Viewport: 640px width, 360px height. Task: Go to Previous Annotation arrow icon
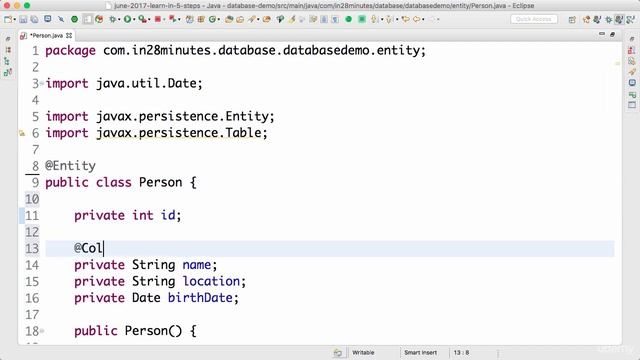tap(389, 19)
